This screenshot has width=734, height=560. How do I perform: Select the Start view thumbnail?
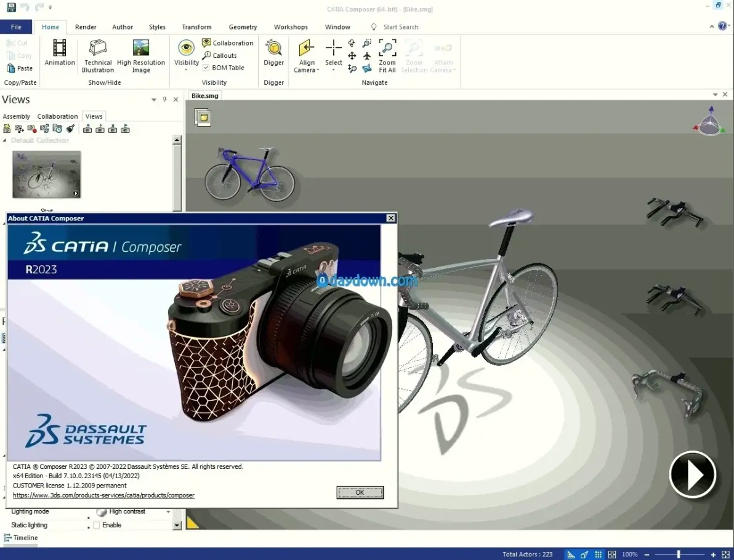pyautogui.click(x=46, y=174)
